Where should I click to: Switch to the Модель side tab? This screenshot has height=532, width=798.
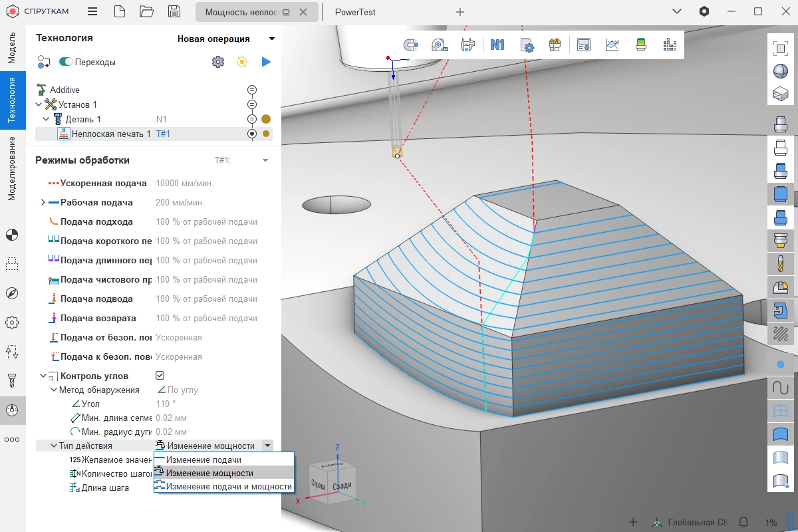pyautogui.click(x=11, y=48)
